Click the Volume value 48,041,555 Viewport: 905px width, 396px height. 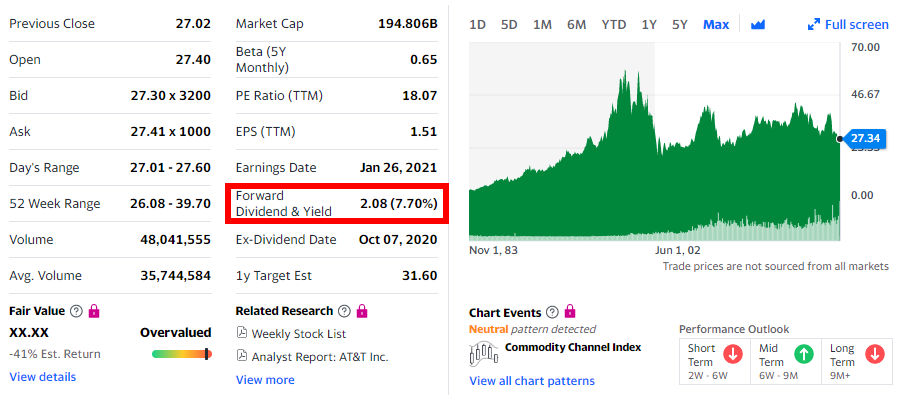175,240
